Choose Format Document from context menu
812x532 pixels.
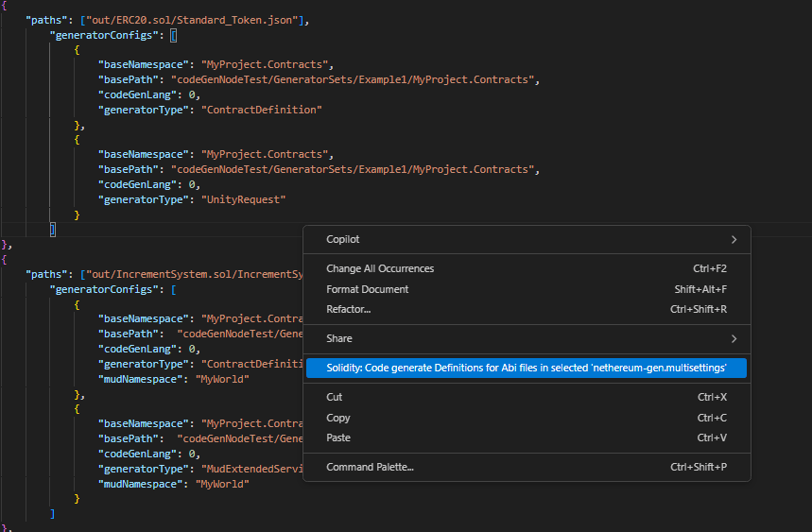[368, 289]
